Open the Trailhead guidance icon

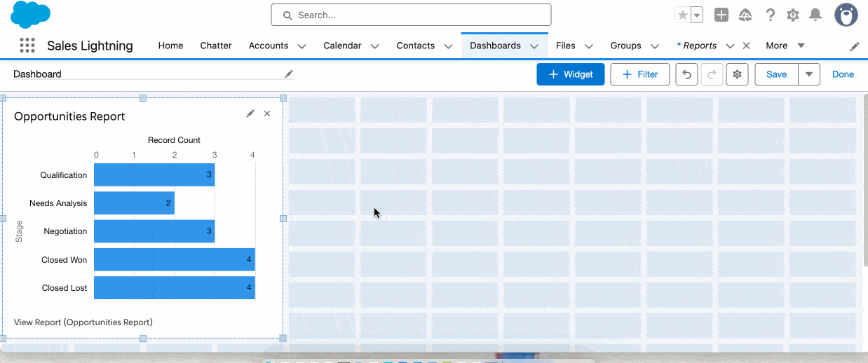pos(745,15)
